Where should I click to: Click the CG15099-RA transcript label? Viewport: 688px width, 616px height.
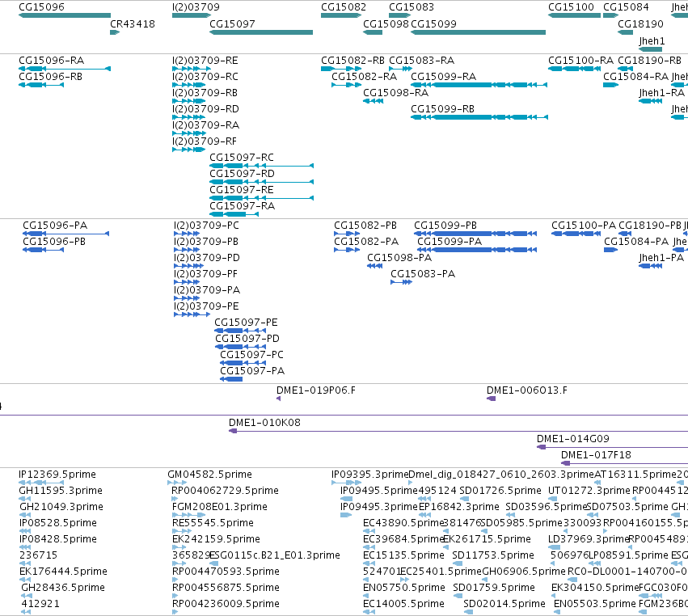(444, 77)
